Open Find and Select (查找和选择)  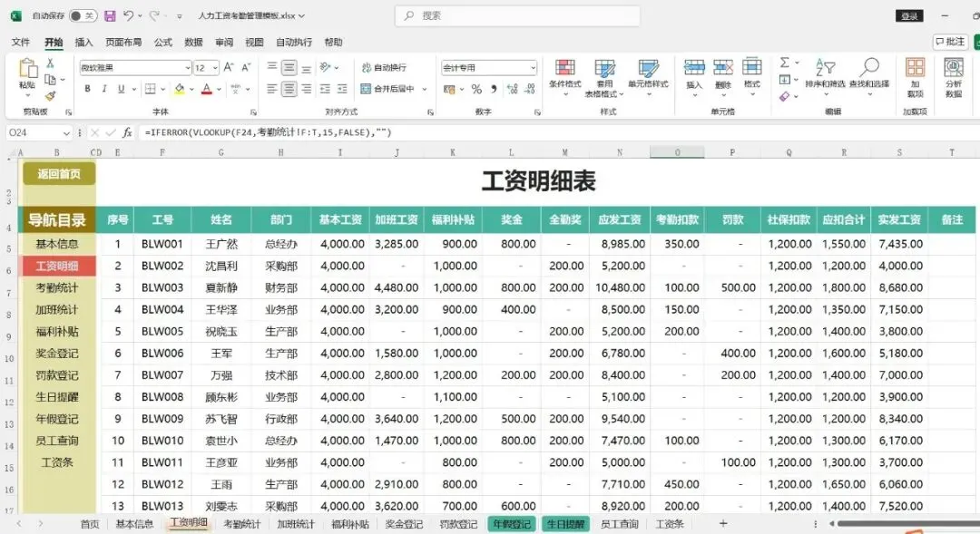[869, 76]
